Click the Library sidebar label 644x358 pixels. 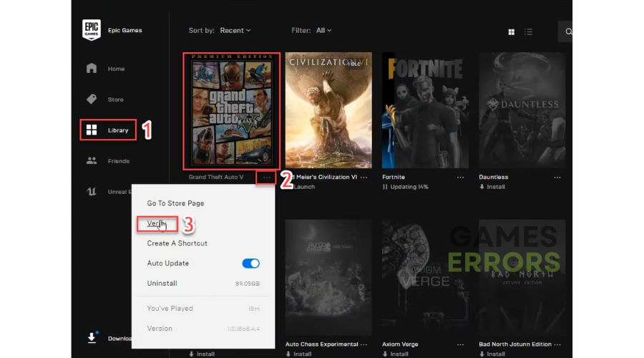coord(118,130)
